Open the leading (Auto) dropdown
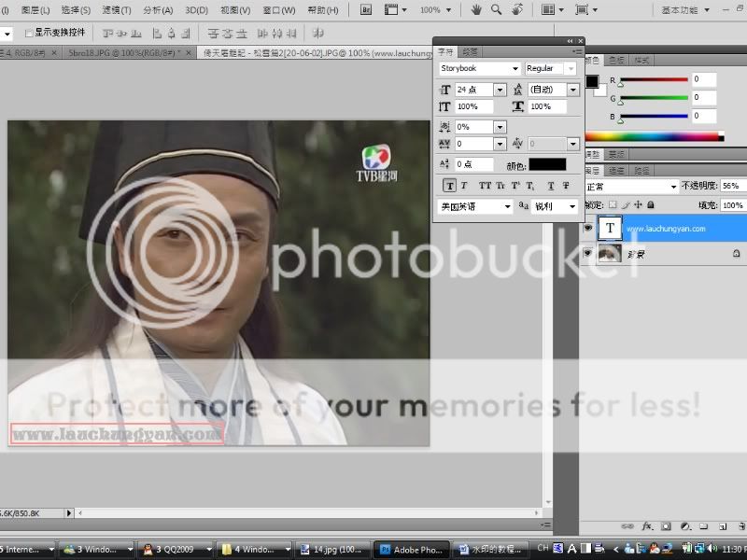 [573, 90]
